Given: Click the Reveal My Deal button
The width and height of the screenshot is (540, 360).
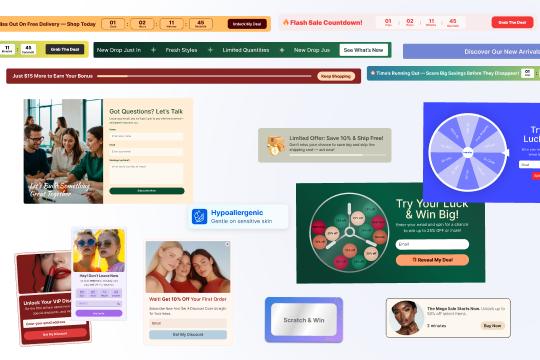Looking at the screenshot, I should click(432, 260).
